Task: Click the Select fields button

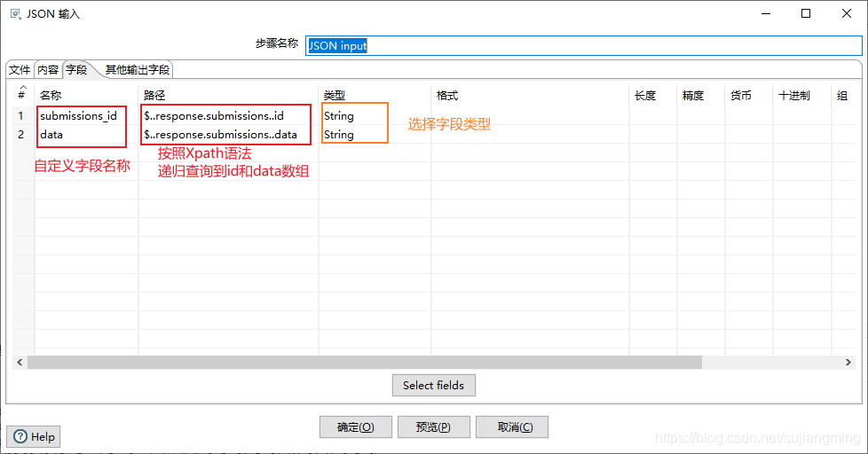Action: (433, 386)
